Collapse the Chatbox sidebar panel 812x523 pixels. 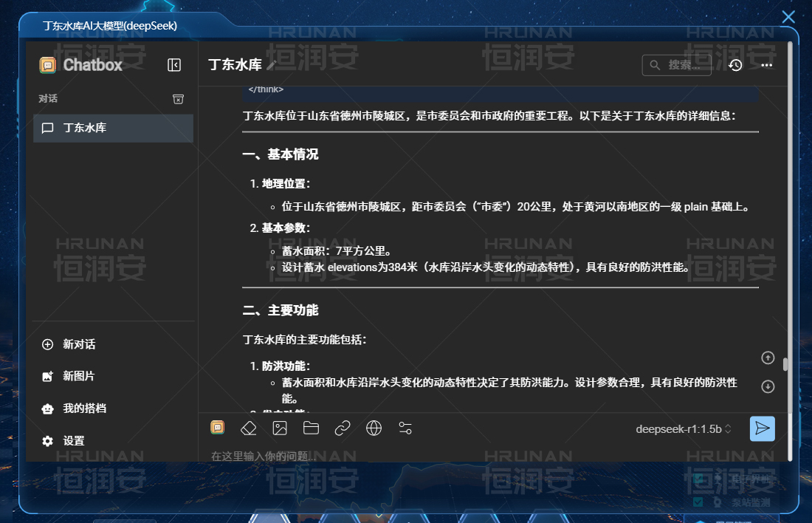[174, 65]
